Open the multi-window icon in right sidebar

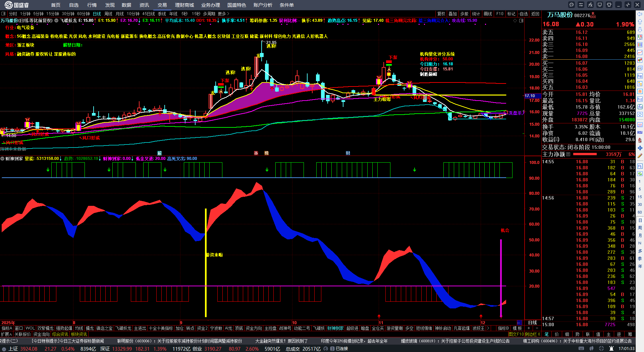click(x=640, y=68)
